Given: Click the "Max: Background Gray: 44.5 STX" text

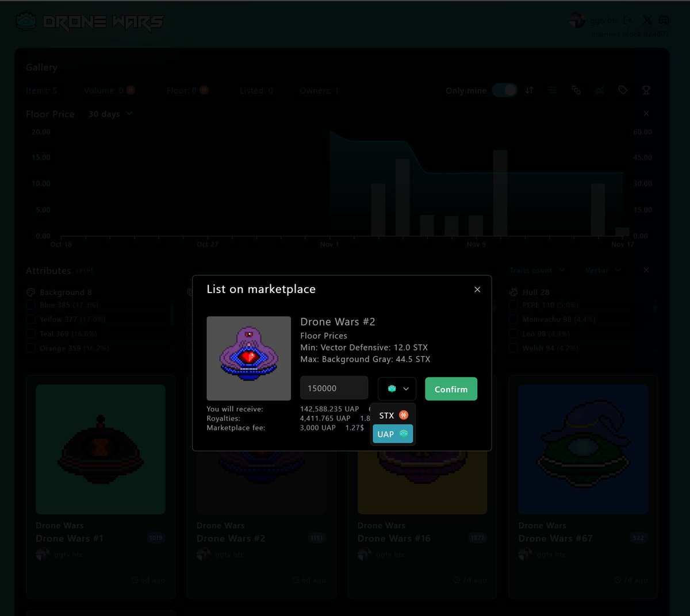Looking at the screenshot, I should [365, 359].
